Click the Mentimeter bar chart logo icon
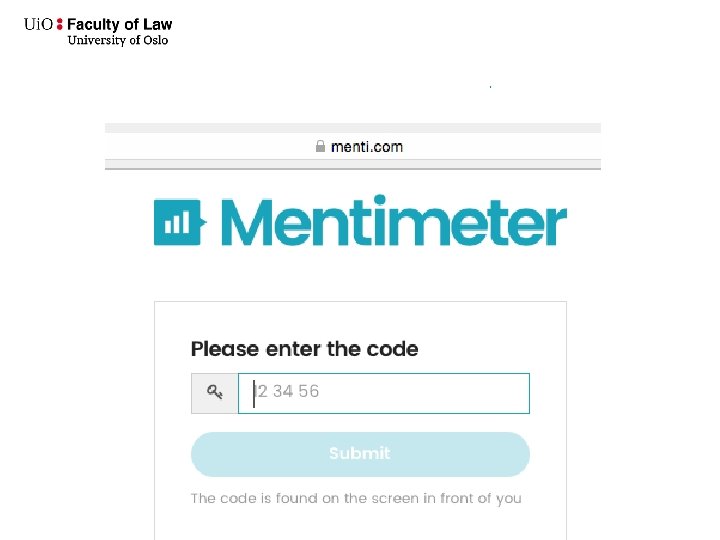Image resolution: width=720 pixels, height=540 pixels. click(x=179, y=222)
